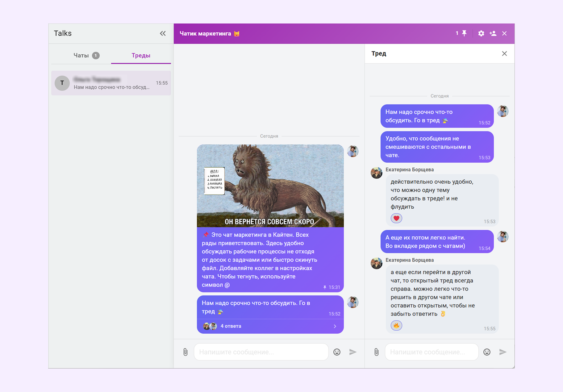Click the Тред panel heading
The image size is (563, 392).
click(x=379, y=54)
